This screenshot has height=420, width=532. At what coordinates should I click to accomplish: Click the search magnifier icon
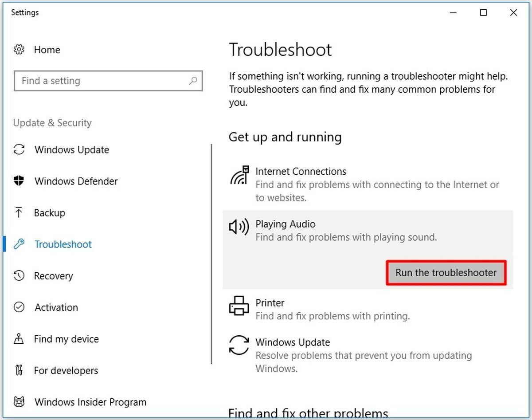click(x=193, y=81)
